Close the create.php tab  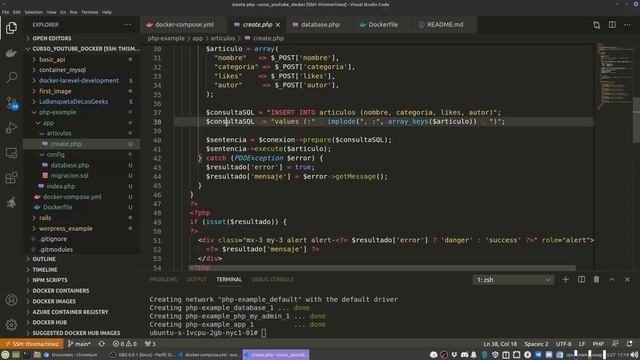point(278,25)
